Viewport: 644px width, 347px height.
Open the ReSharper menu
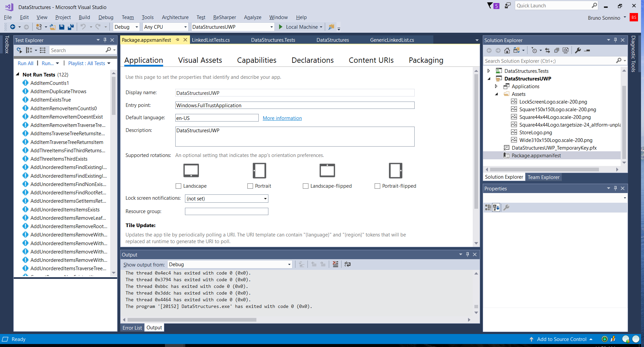click(x=224, y=17)
